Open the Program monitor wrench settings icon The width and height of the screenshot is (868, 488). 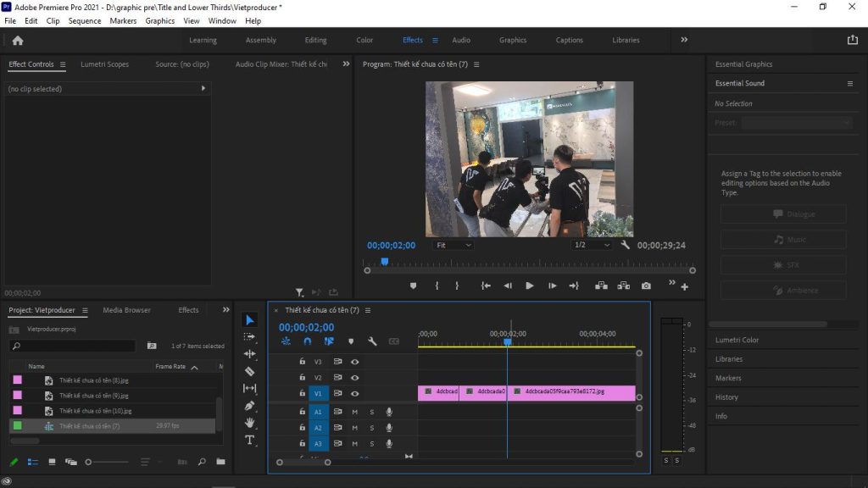(624, 245)
